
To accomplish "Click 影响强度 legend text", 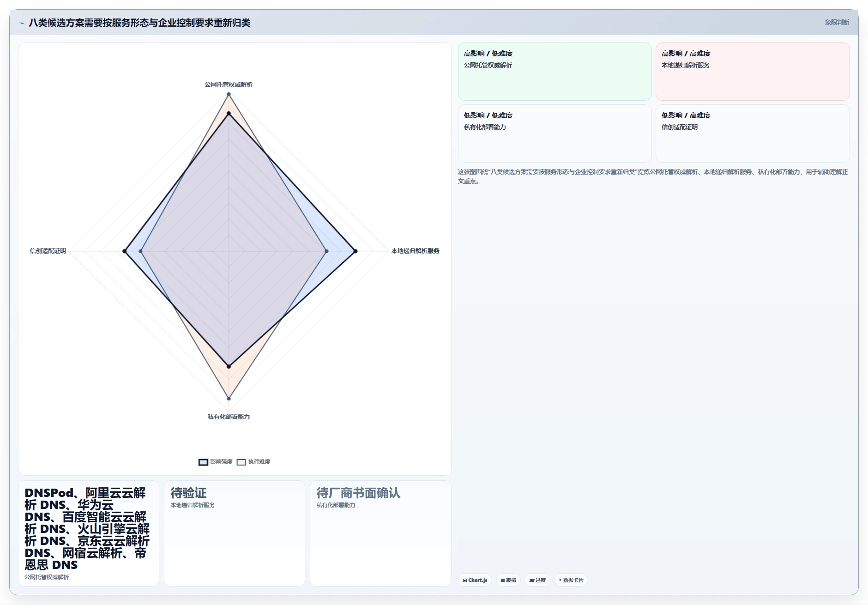I will tap(221, 462).
